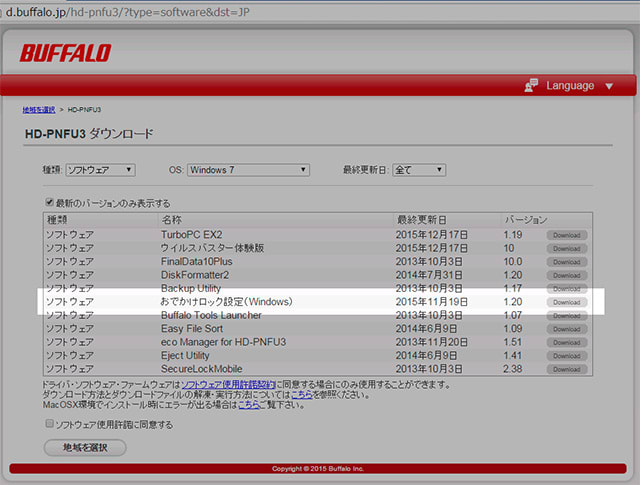Select the ウイルスバスター体験版 name text
Screen dimensions: 640x485
(x=212, y=248)
